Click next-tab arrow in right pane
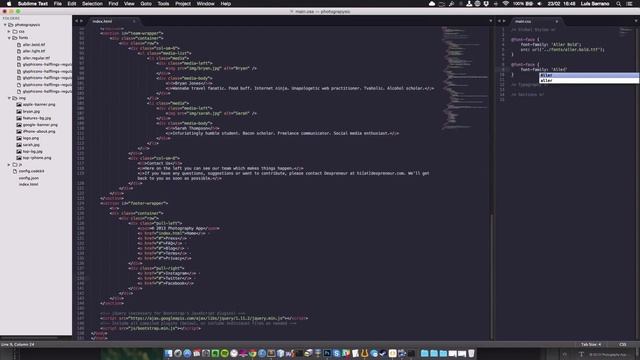 click(x=504, y=21)
